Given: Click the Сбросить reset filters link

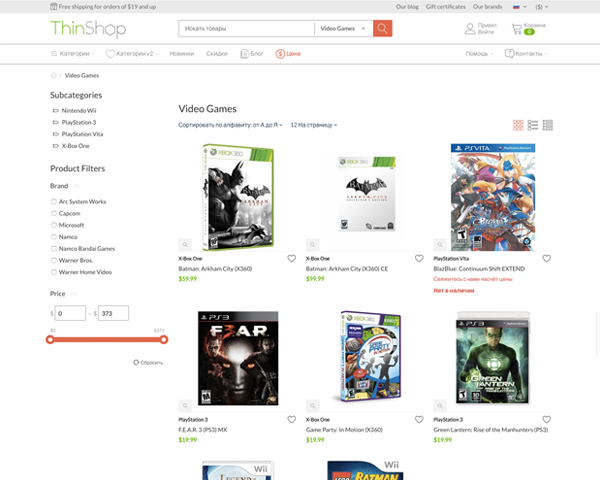Looking at the screenshot, I should [x=148, y=362].
